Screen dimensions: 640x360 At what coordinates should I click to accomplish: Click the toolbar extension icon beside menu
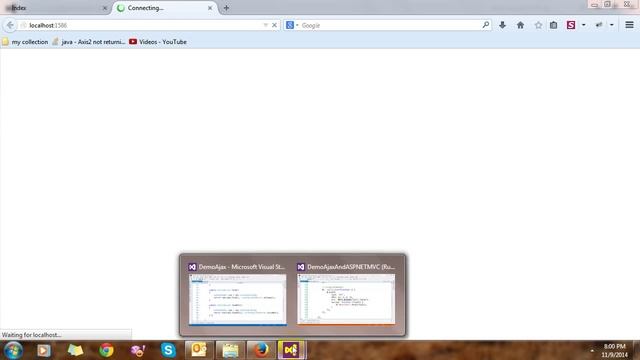click(x=599, y=25)
